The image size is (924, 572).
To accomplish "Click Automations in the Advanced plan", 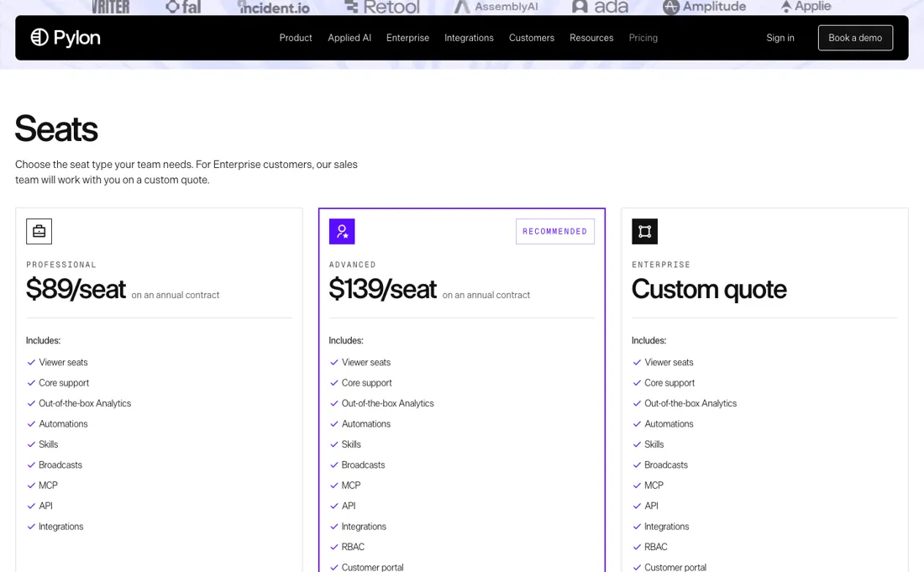I will point(366,424).
